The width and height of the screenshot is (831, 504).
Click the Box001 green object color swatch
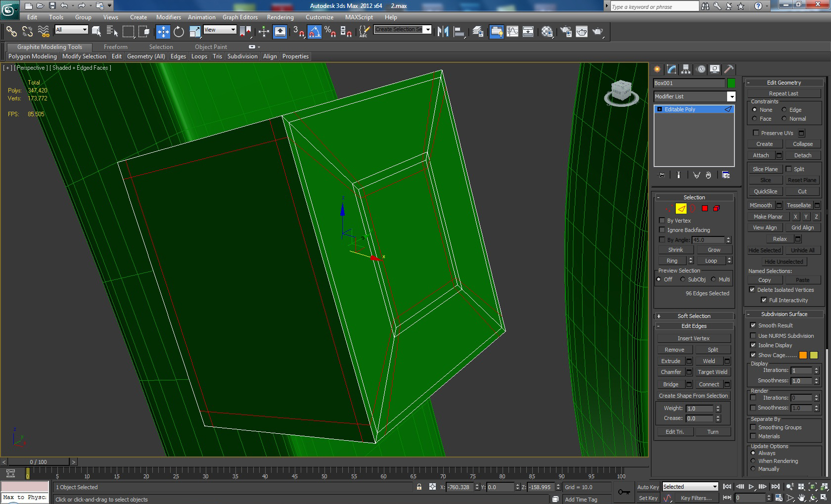[731, 83]
